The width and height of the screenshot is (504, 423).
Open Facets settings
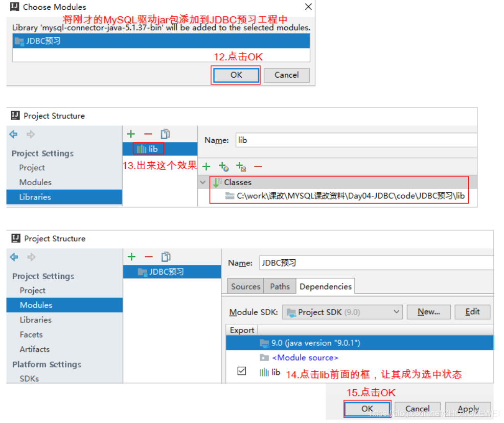click(31, 335)
